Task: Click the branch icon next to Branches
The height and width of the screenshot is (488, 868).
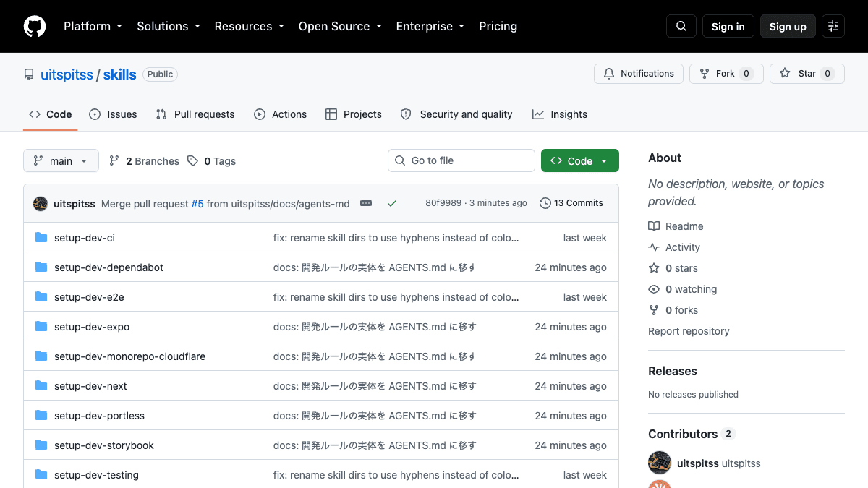Action: tap(114, 161)
